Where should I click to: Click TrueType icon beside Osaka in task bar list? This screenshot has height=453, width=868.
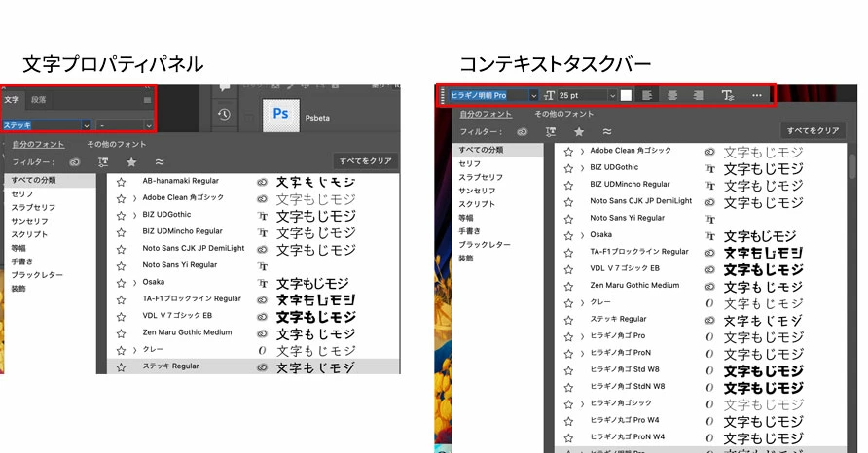pos(709,236)
